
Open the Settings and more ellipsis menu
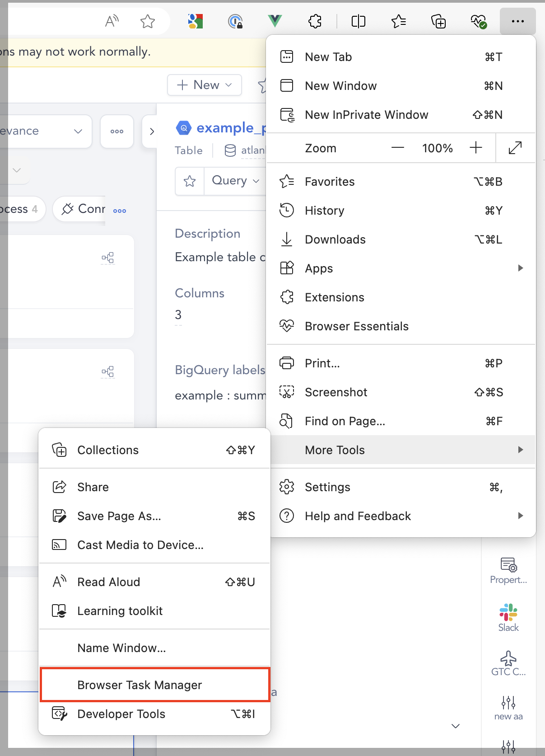pos(517,21)
